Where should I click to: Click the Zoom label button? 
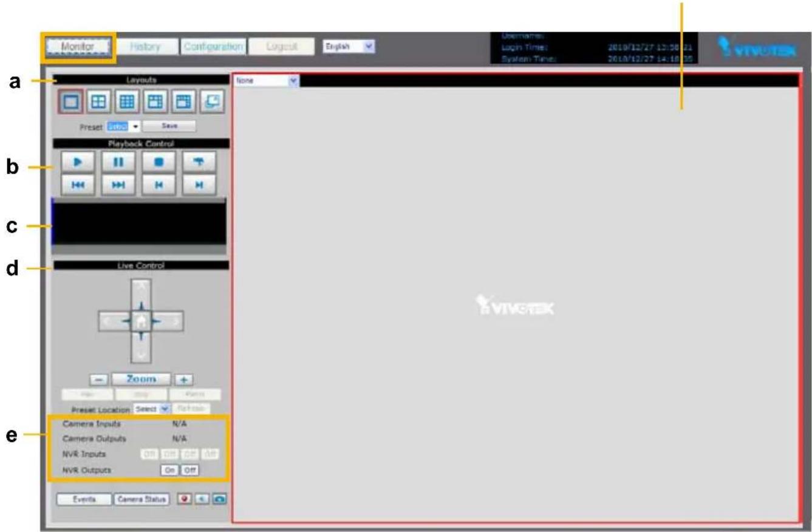click(x=141, y=379)
